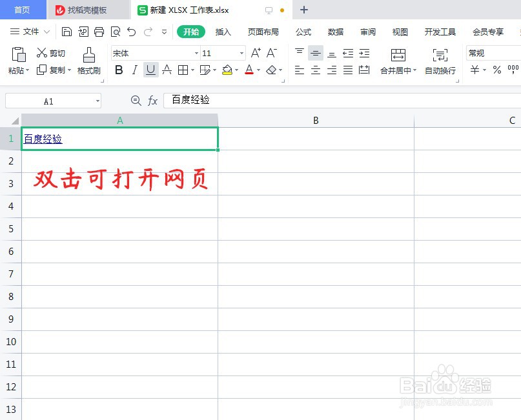Open the font name (宋体) dropdown
Image resolution: width=521 pixels, height=420 pixels.
point(196,53)
